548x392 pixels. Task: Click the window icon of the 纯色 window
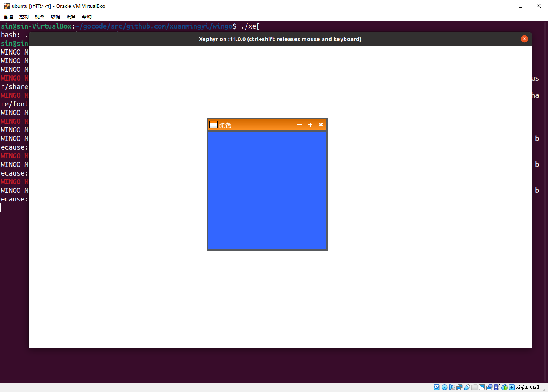213,125
